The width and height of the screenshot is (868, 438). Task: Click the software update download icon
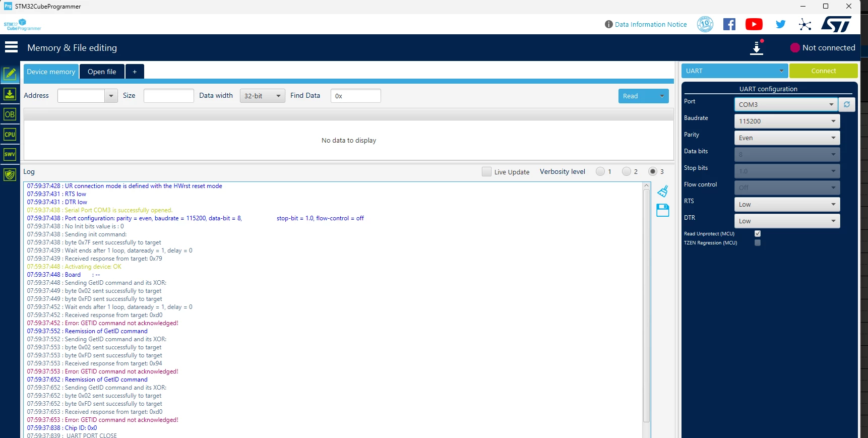click(x=757, y=47)
